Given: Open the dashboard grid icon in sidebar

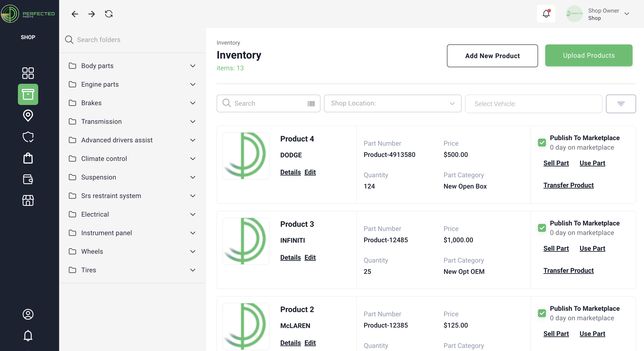Looking at the screenshot, I should [28, 73].
